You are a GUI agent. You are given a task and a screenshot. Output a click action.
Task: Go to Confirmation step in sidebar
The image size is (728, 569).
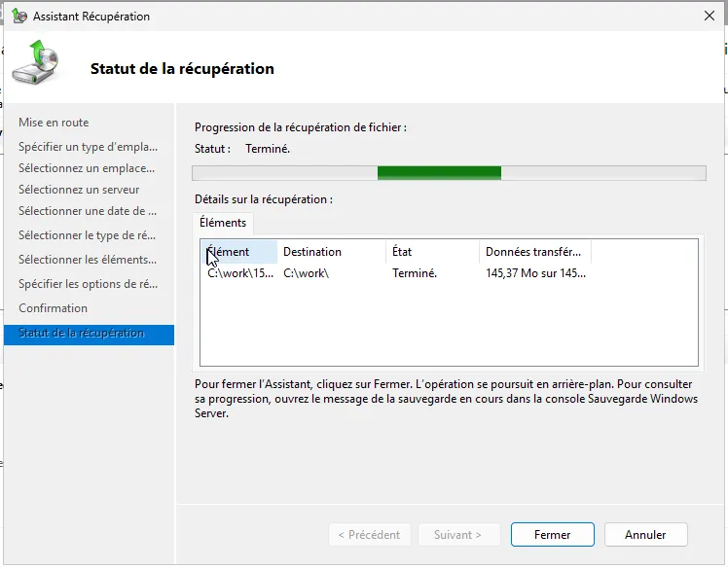(53, 308)
